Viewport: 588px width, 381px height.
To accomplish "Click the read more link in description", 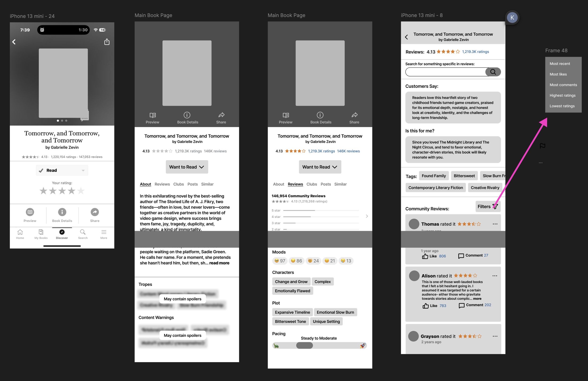I will point(219,263).
